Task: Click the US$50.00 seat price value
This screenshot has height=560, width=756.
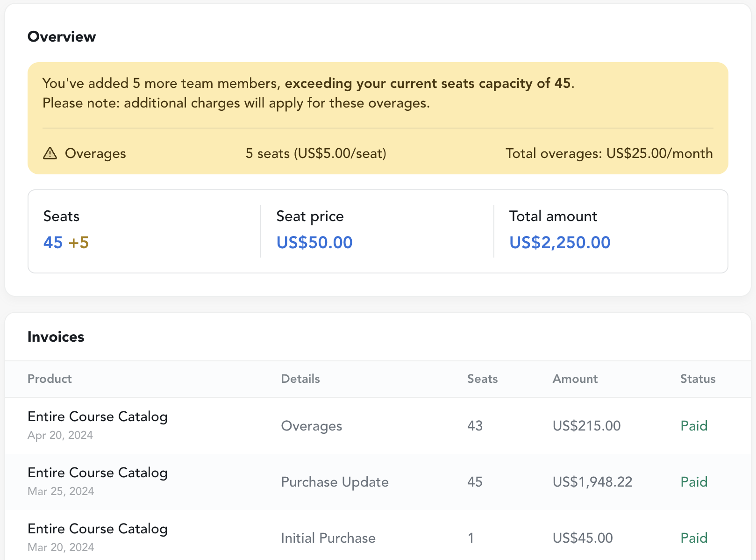Action: (x=314, y=242)
